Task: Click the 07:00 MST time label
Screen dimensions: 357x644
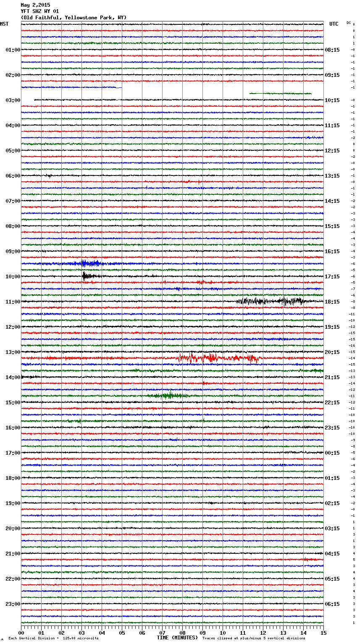Action: (13, 201)
